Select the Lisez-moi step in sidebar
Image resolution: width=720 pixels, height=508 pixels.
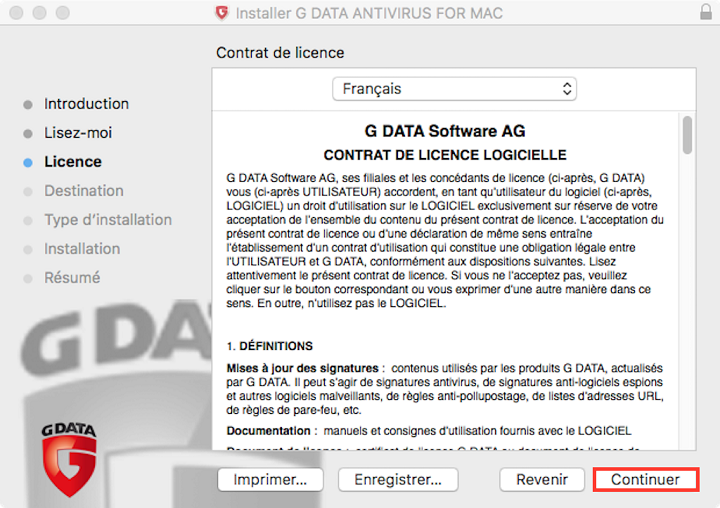pyautogui.click(x=78, y=133)
